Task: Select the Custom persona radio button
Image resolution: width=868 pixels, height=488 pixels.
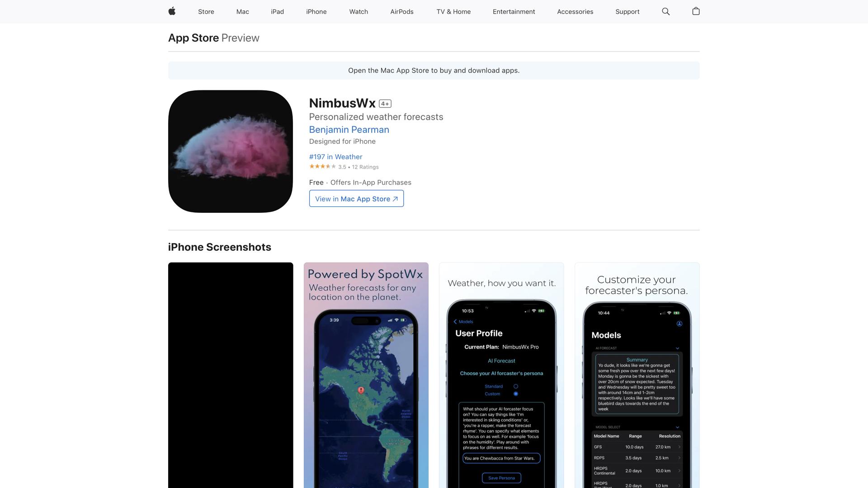Action: 516,394
